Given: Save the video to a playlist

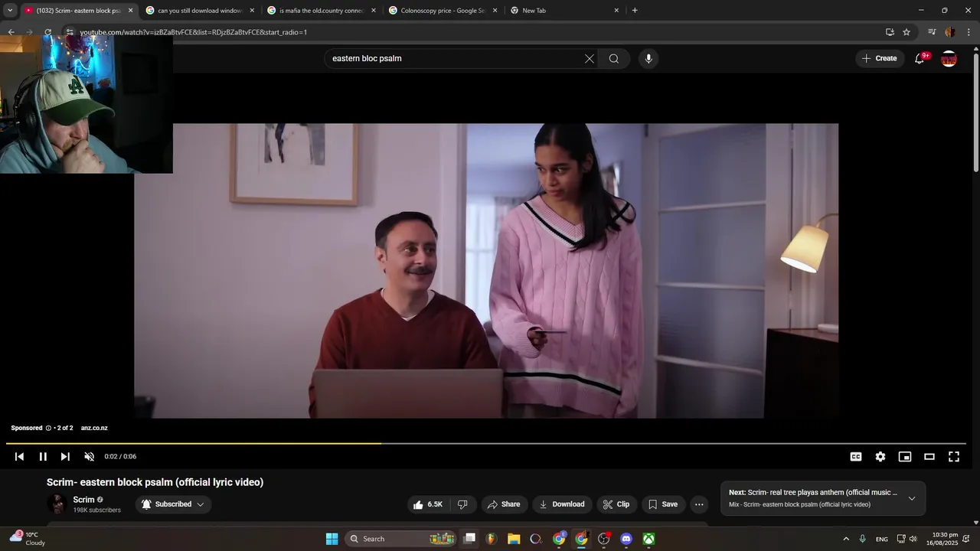Looking at the screenshot, I should click(663, 504).
